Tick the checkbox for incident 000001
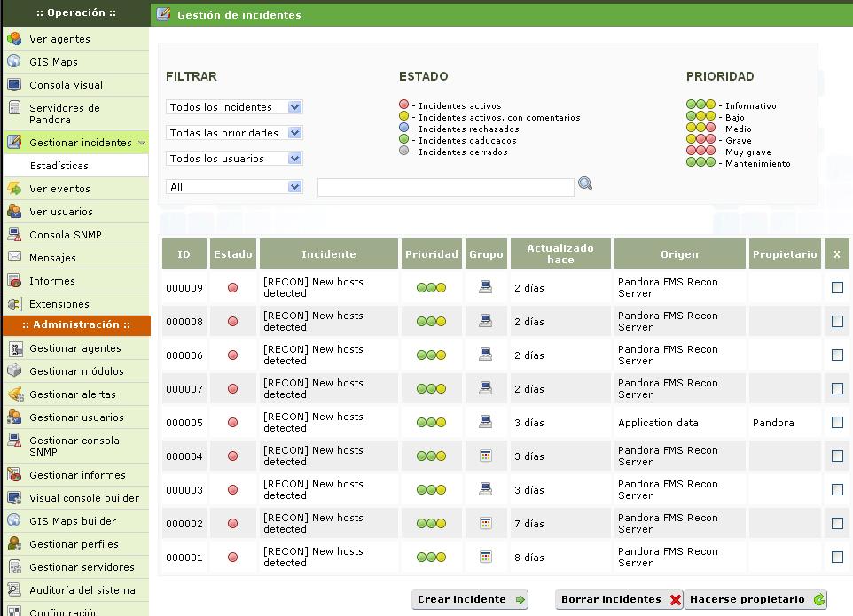The image size is (853, 616). (x=837, y=558)
